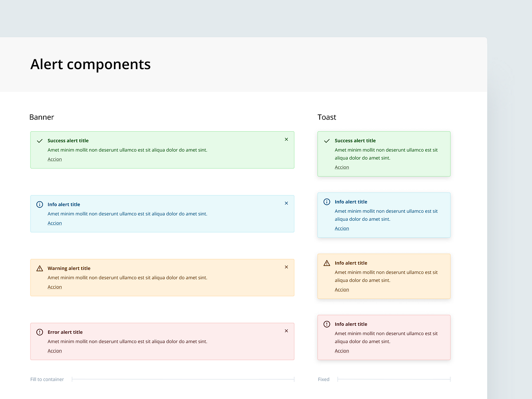This screenshot has width=532, height=399.
Task: Dismiss the warning banner alert
Action: [286, 267]
